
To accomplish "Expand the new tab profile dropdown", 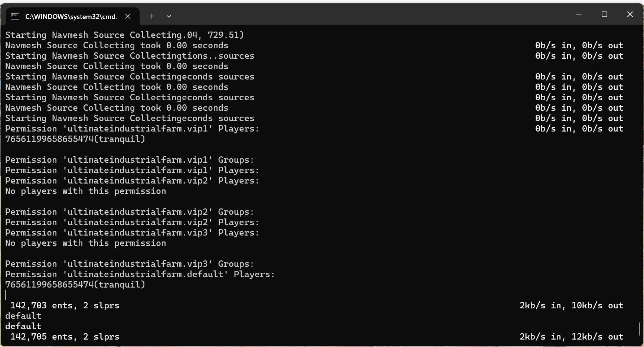I will point(169,16).
